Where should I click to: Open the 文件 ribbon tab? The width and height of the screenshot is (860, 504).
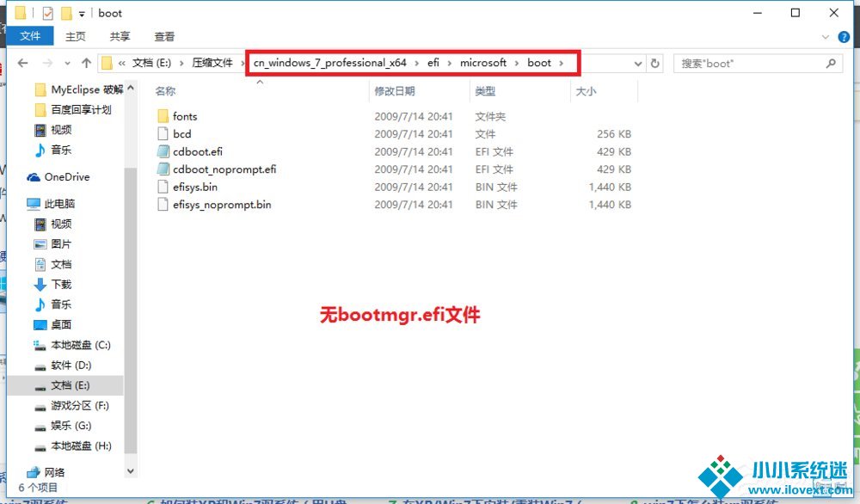click(30, 36)
